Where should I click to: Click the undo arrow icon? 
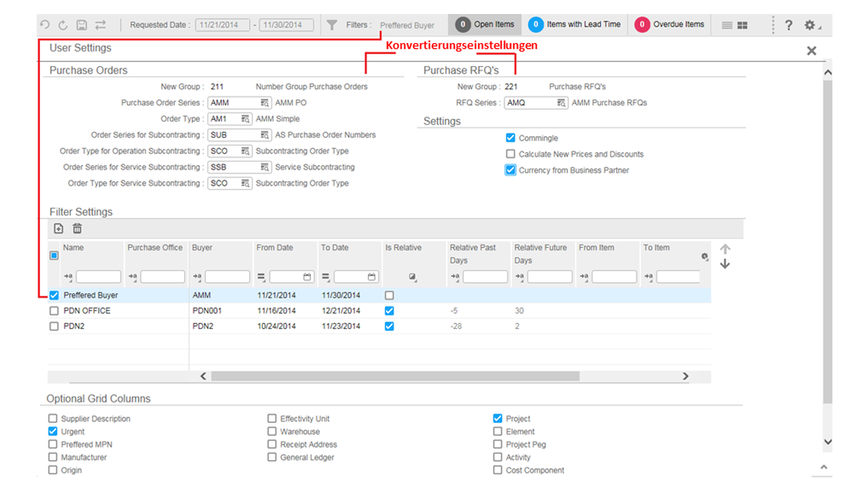pyautogui.click(x=44, y=25)
